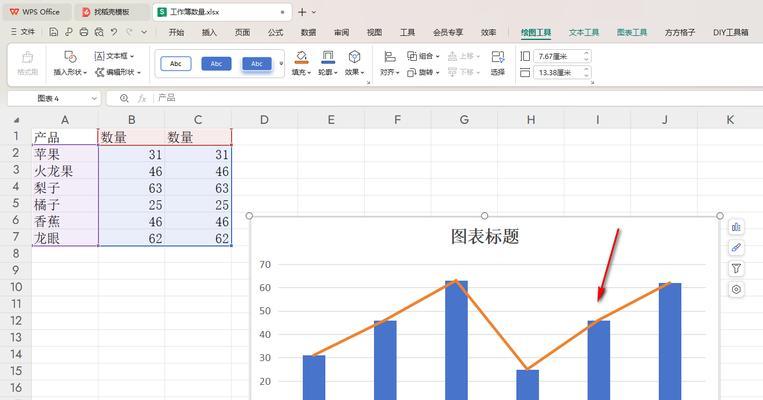This screenshot has width=763, height=400.
Task: Switch to the 公式 ribbon tab
Action: click(x=275, y=32)
